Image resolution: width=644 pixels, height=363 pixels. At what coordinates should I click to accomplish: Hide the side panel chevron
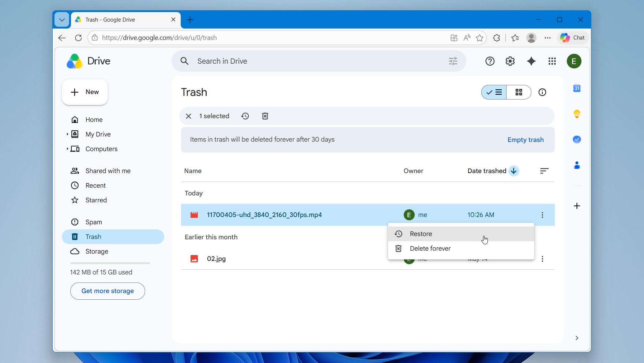tap(577, 338)
